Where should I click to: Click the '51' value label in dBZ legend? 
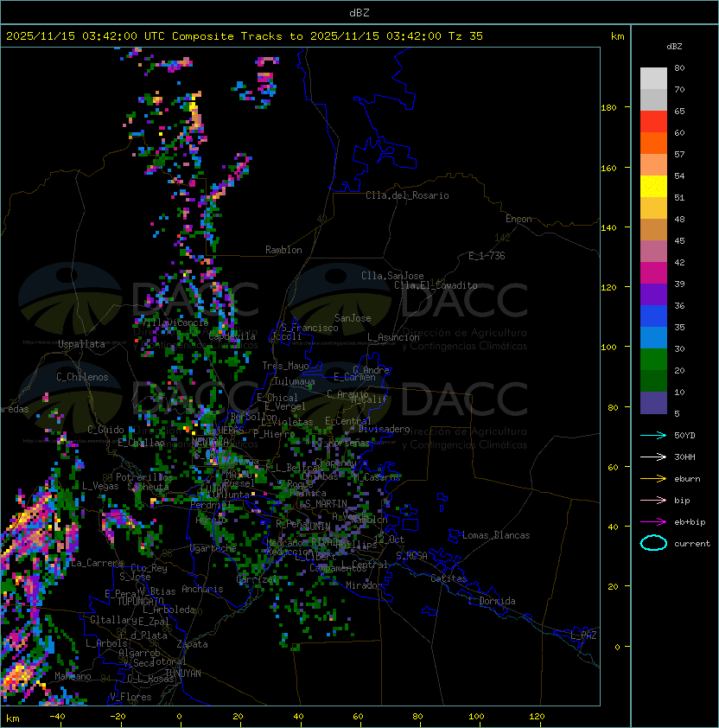point(679,197)
